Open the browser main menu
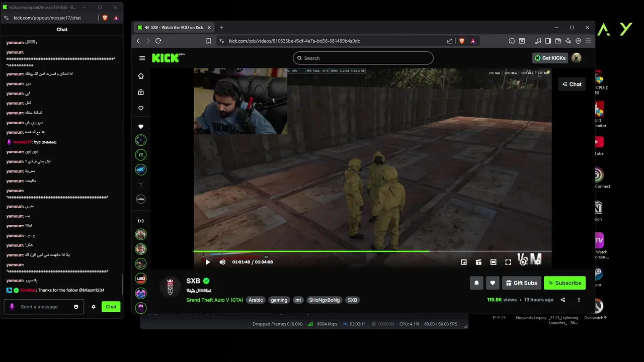This screenshot has width=644, height=362. pos(588,41)
